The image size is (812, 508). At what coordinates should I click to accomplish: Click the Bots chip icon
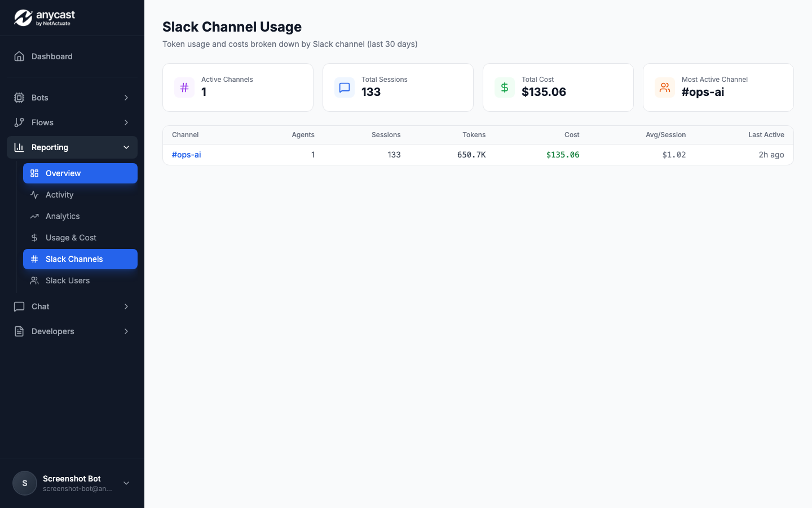[19, 98]
